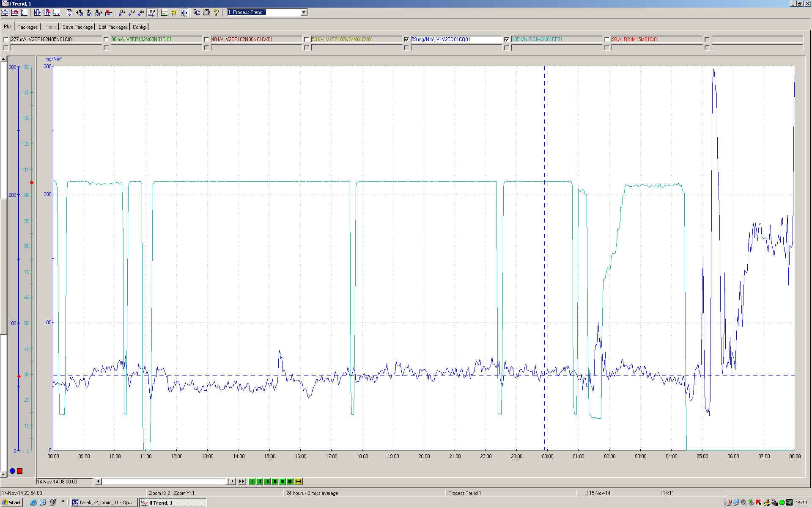Enable the 277 mA V2EP102N05N01CI01 checkbox

click(6, 39)
